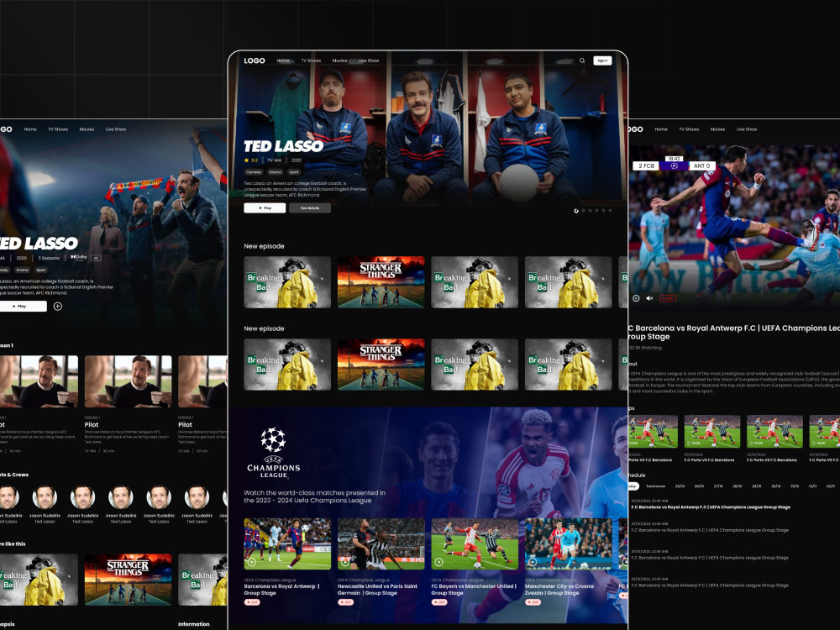The height and width of the screenshot is (630, 840).
Task: Click the red LIVE indicator in the player
Action: [x=668, y=298]
